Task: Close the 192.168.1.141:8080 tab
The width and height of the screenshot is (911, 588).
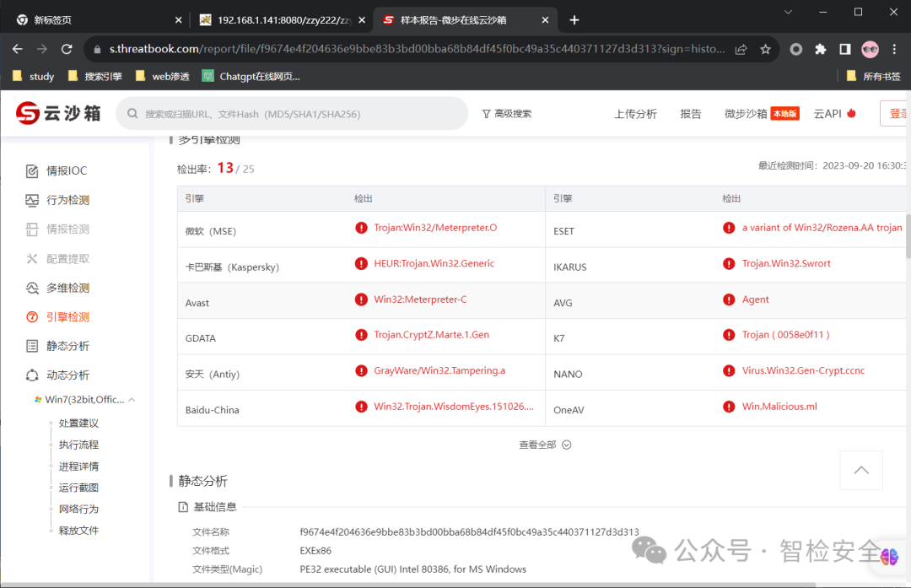Action: pyautogui.click(x=362, y=20)
